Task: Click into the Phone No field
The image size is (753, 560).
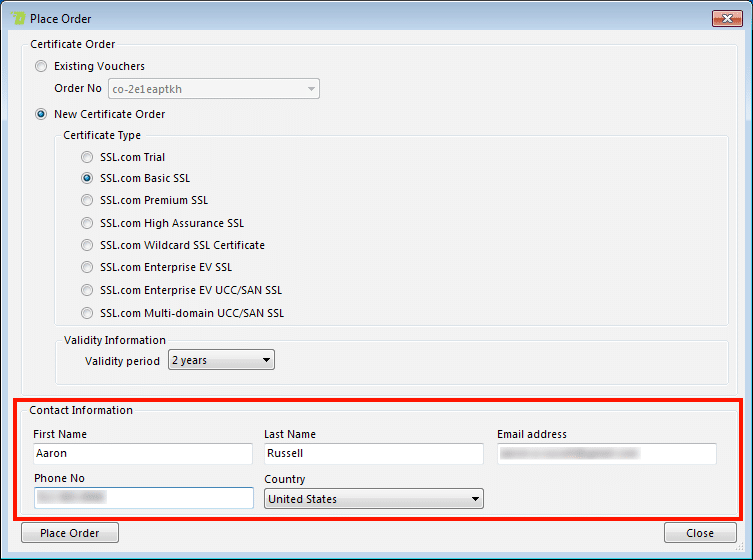Action: point(142,498)
